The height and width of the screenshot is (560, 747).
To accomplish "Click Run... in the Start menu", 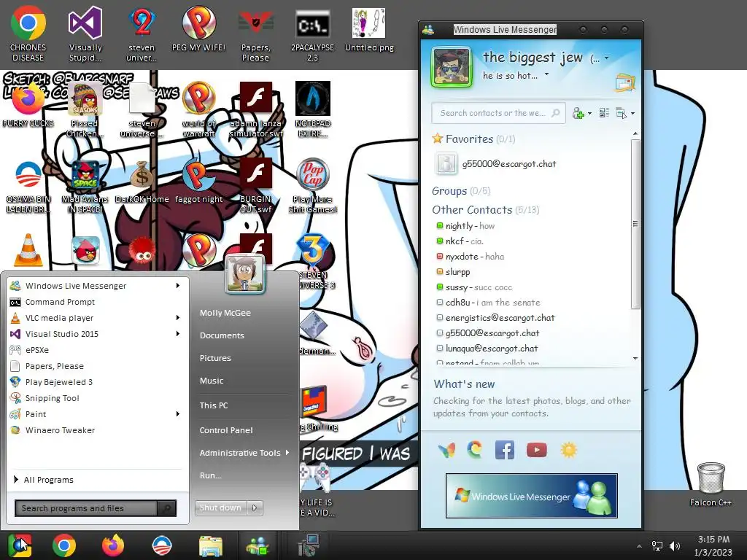I will (x=211, y=475).
